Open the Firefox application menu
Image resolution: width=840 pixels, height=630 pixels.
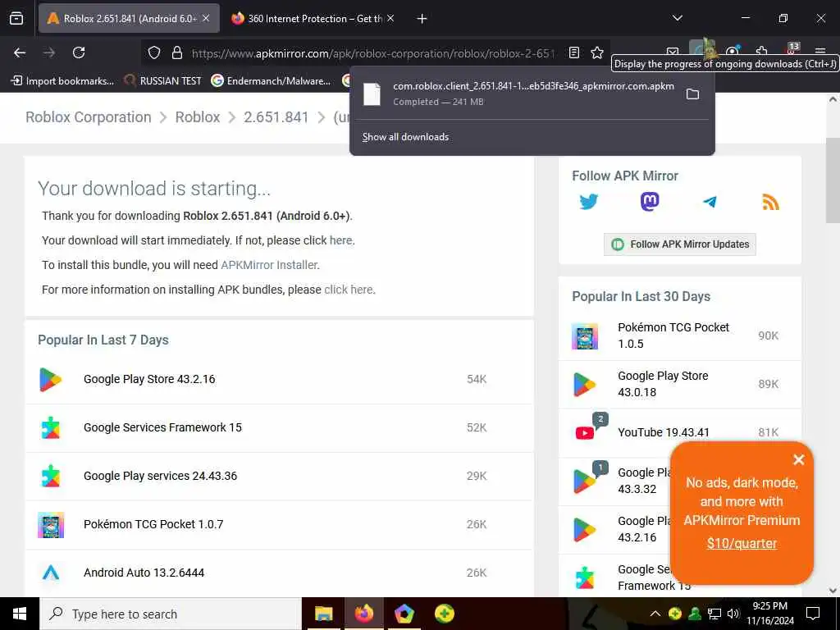pyautogui.click(x=820, y=51)
